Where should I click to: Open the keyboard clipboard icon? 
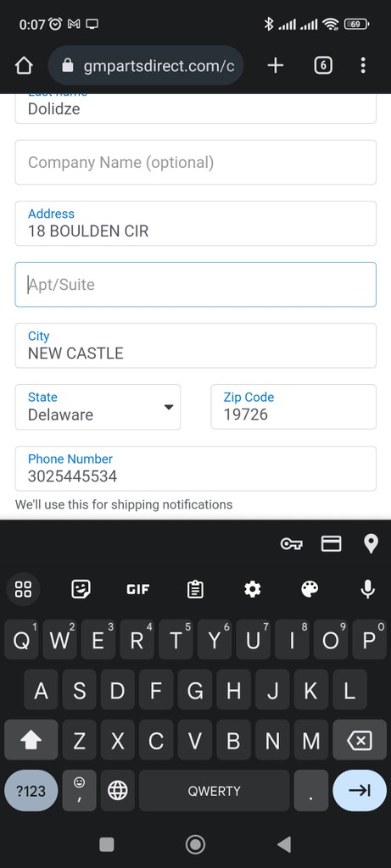195,589
